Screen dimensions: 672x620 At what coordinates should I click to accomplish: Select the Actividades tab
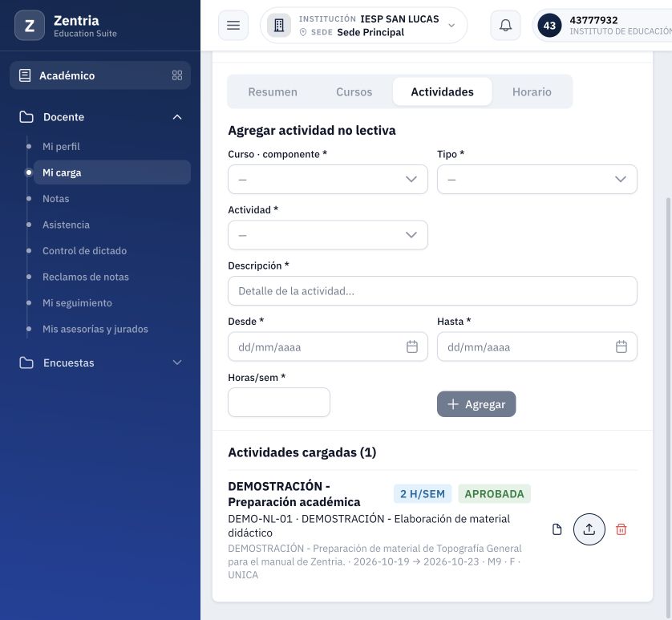tap(443, 91)
